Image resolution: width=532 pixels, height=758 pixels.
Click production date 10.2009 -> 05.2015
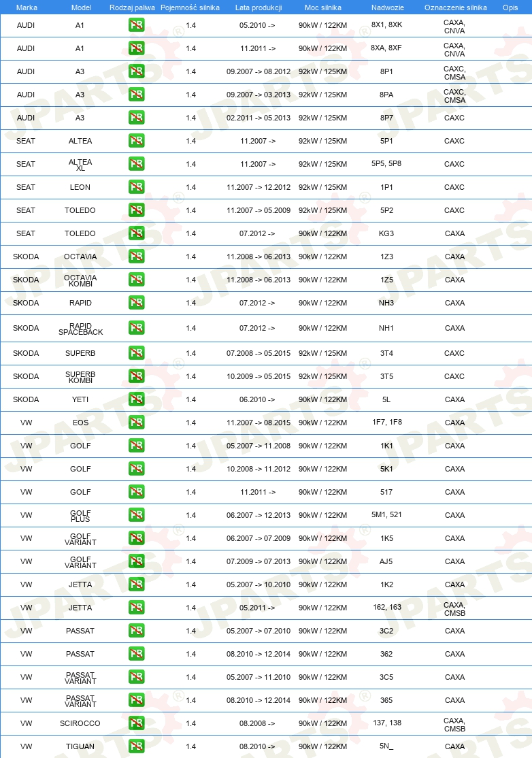[x=259, y=376]
